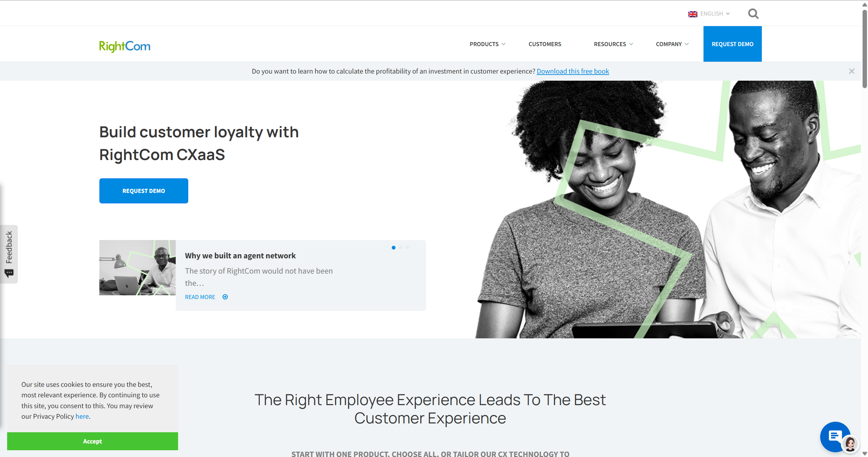Click the RightCom logo

click(x=124, y=46)
